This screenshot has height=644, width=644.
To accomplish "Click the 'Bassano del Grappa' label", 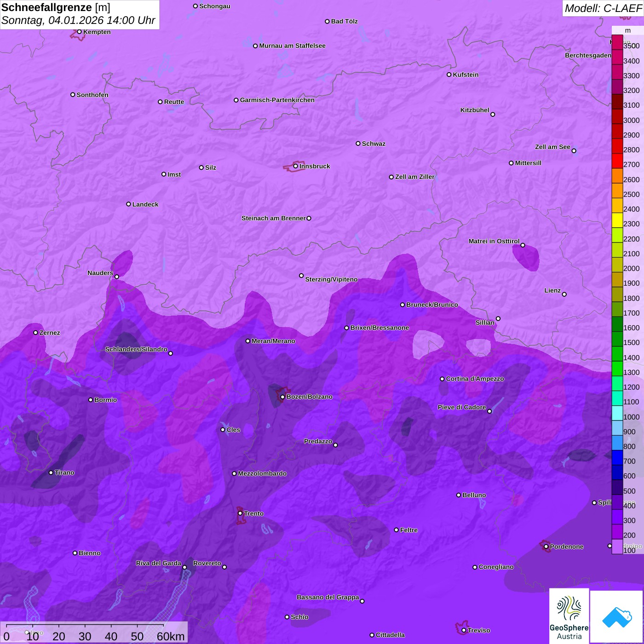I will click(328, 597).
